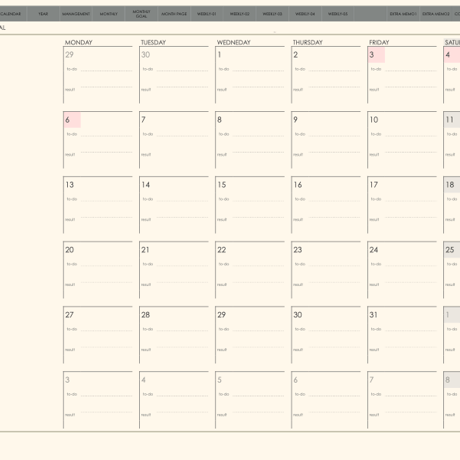Screen dimensions: 460x460
Task: Click the FRIDAY column header
Action: 379,42
